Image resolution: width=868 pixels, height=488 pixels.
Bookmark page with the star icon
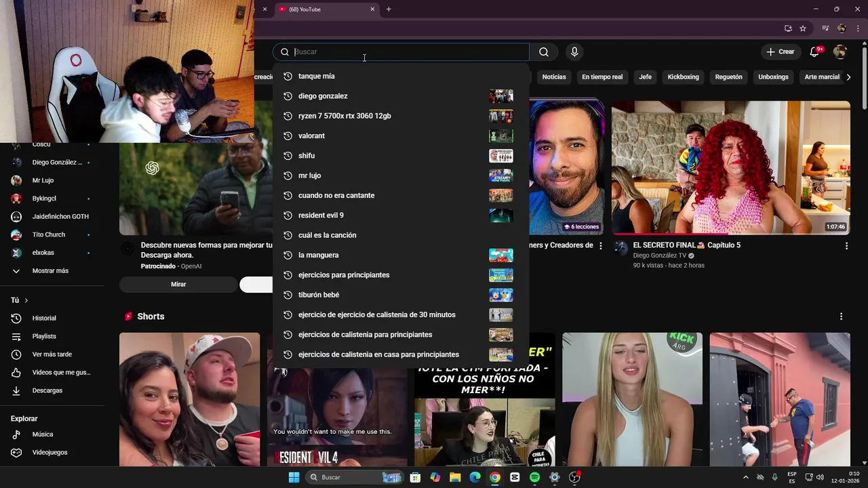pos(803,28)
